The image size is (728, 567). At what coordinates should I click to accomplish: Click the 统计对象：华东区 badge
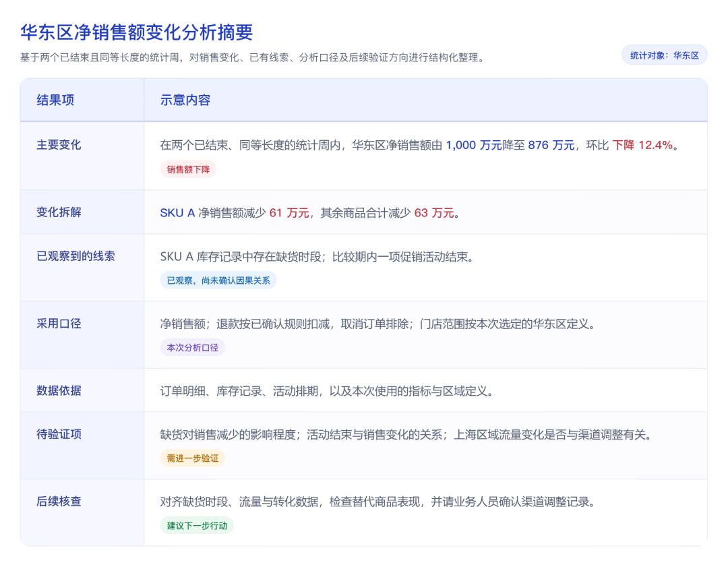(665, 55)
